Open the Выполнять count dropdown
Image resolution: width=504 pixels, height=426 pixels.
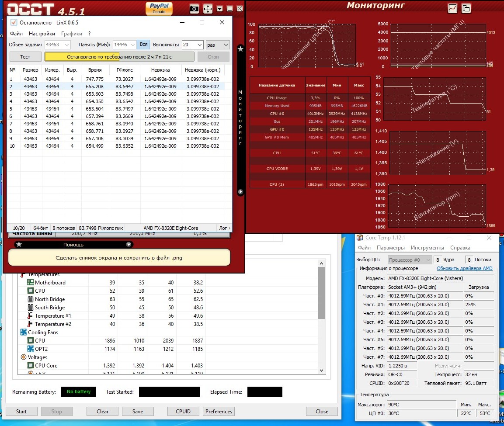tap(200, 45)
